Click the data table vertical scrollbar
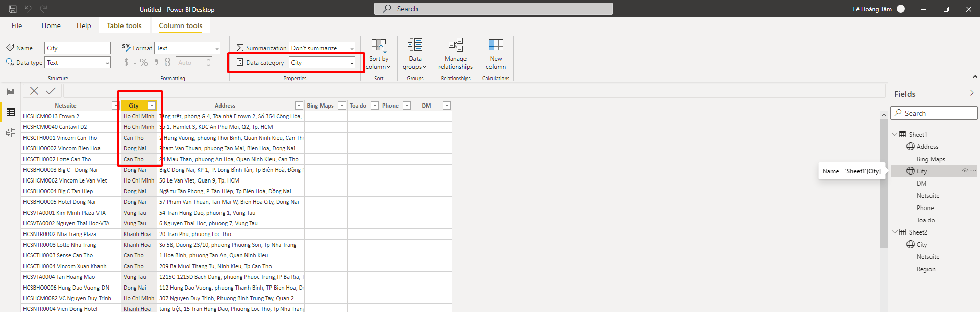This screenshot has height=312, width=980. 884,184
